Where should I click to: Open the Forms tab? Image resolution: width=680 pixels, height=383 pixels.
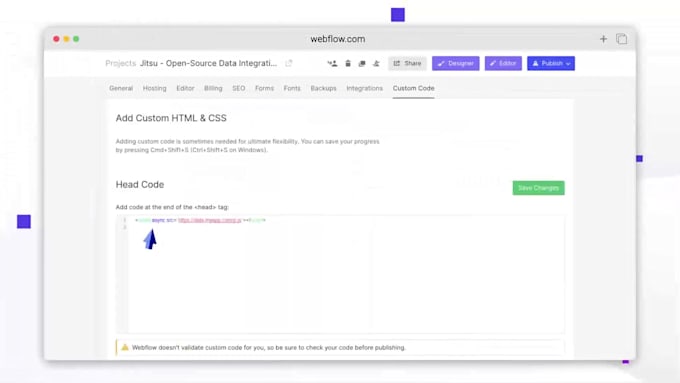pos(264,88)
